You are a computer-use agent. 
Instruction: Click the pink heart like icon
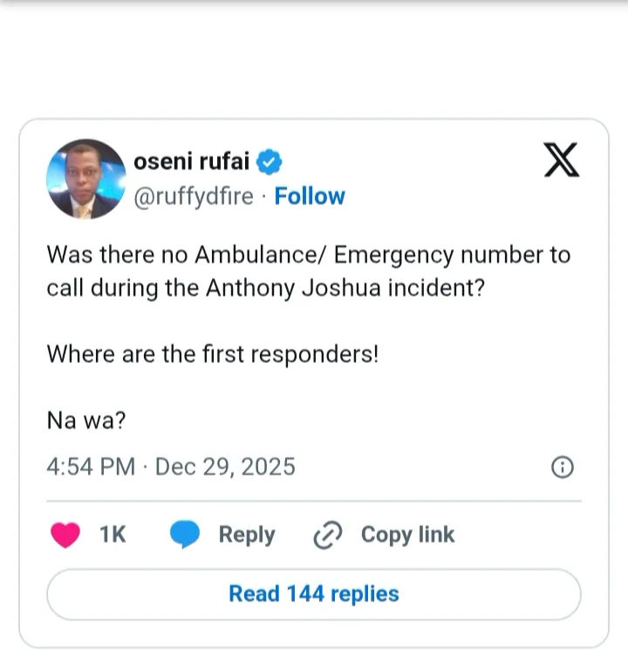[x=65, y=535]
